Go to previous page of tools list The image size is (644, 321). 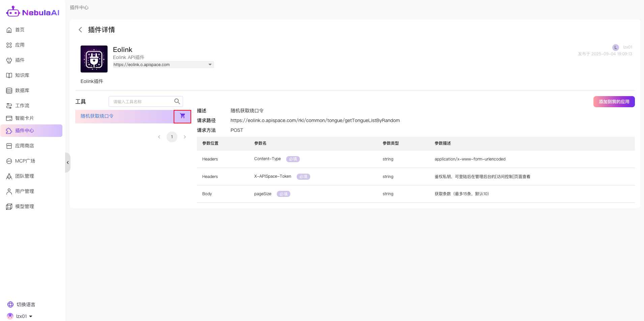[159, 137]
